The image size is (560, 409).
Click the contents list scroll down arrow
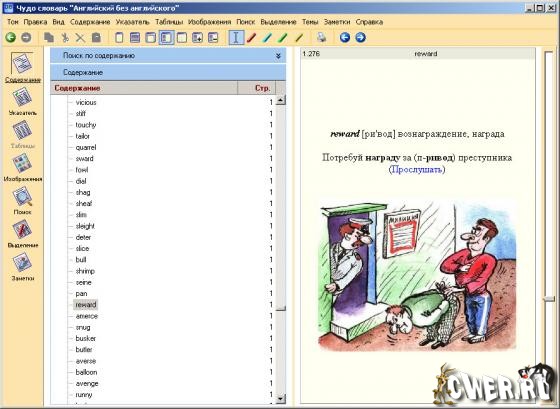tap(281, 398)
